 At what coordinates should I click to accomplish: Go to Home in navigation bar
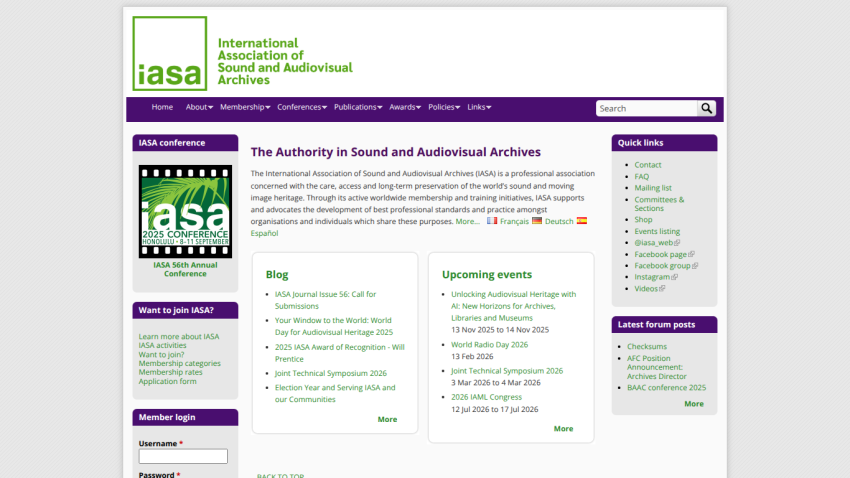162,107
